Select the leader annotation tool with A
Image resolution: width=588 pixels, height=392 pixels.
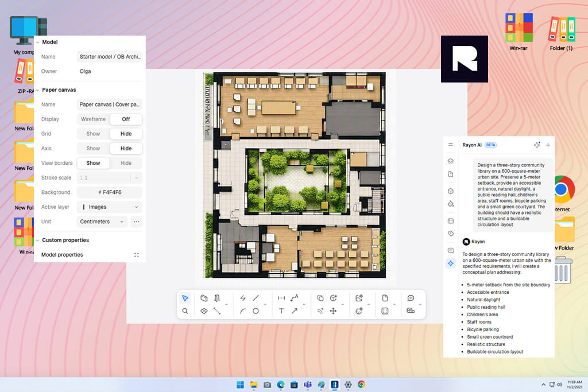point(295,298)
